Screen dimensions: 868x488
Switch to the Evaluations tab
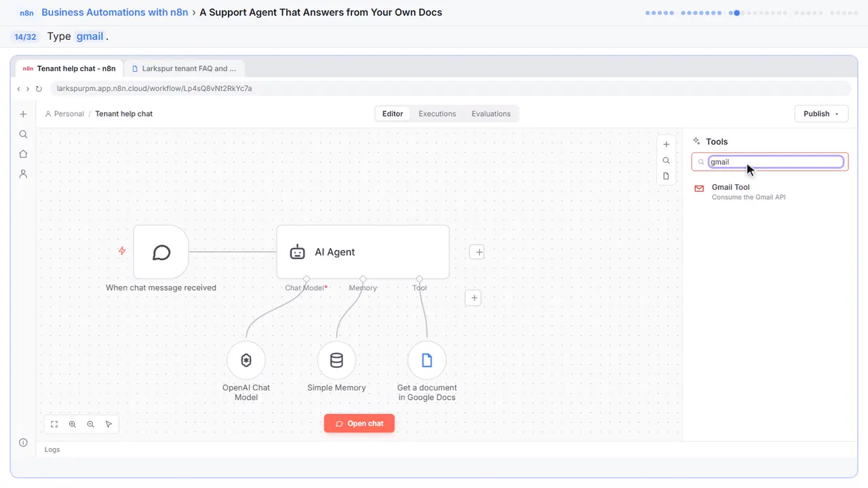491,114
